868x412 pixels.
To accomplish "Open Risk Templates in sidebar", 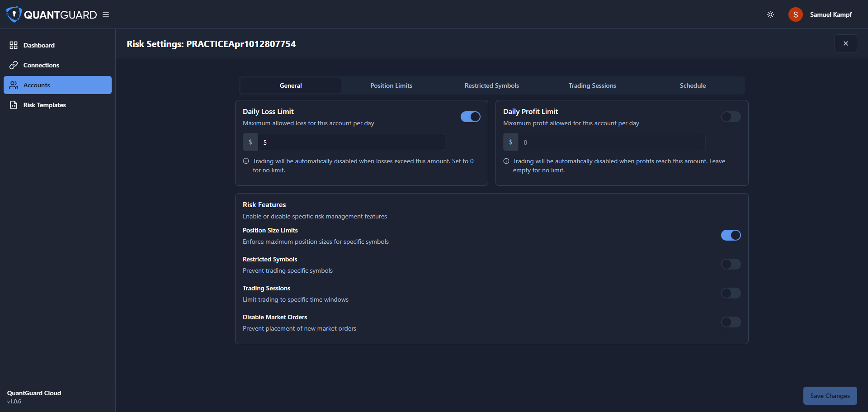I will (44, 105).
